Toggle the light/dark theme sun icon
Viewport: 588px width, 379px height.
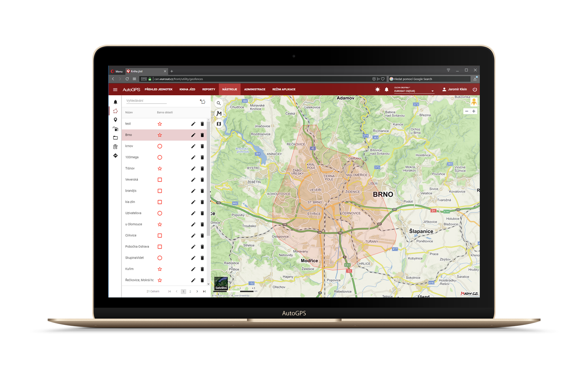click(377, 90)
